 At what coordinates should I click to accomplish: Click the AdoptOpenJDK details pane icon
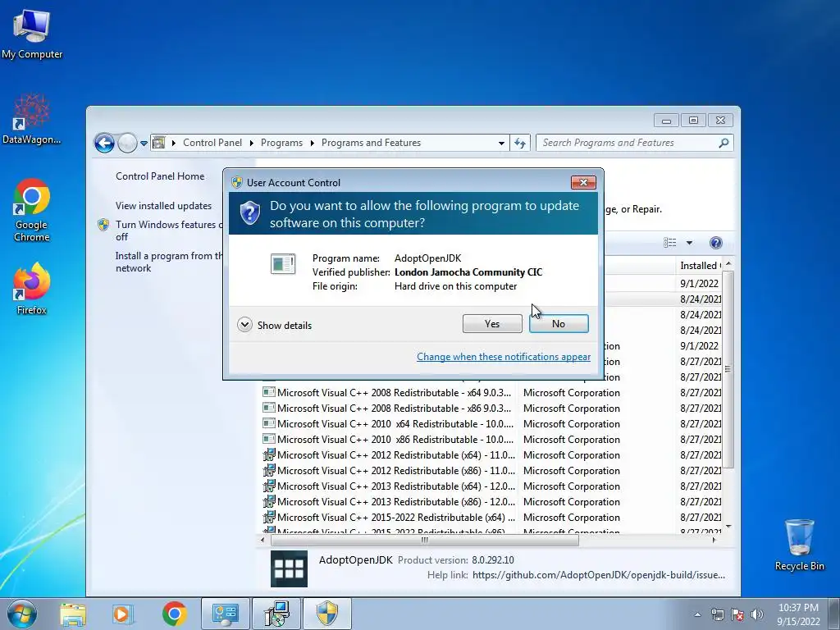click(x=290, y=568)
